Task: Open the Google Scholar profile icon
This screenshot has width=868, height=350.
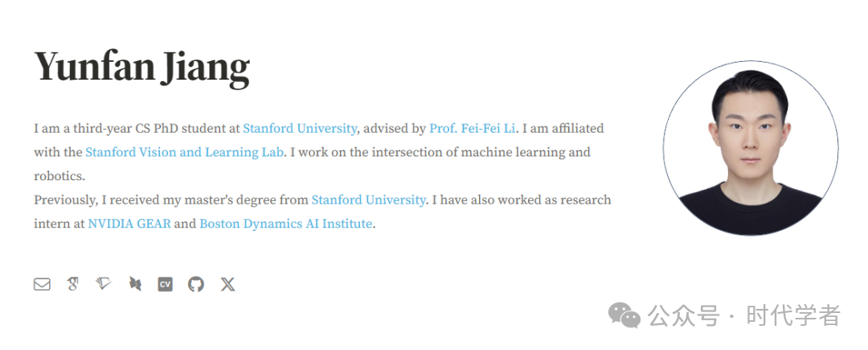Action: tap(73, 284)
